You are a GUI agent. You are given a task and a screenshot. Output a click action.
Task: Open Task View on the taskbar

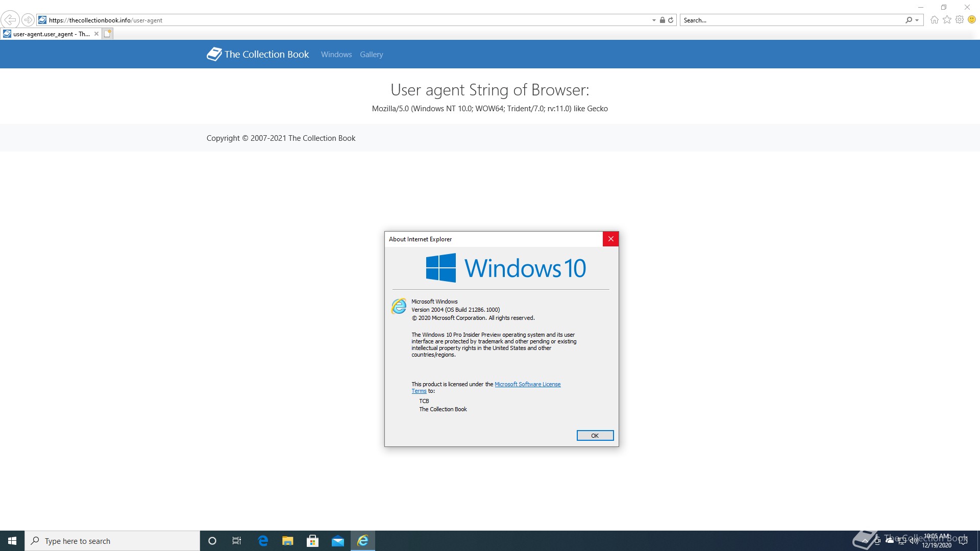pos(237,541)
